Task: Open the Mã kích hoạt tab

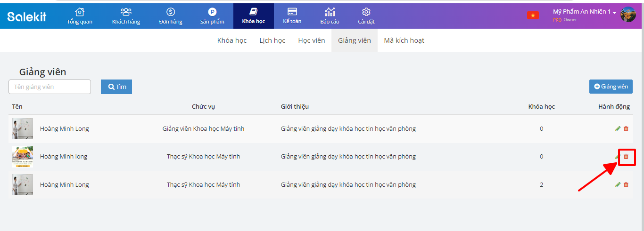Action: (x=404, y=40)
